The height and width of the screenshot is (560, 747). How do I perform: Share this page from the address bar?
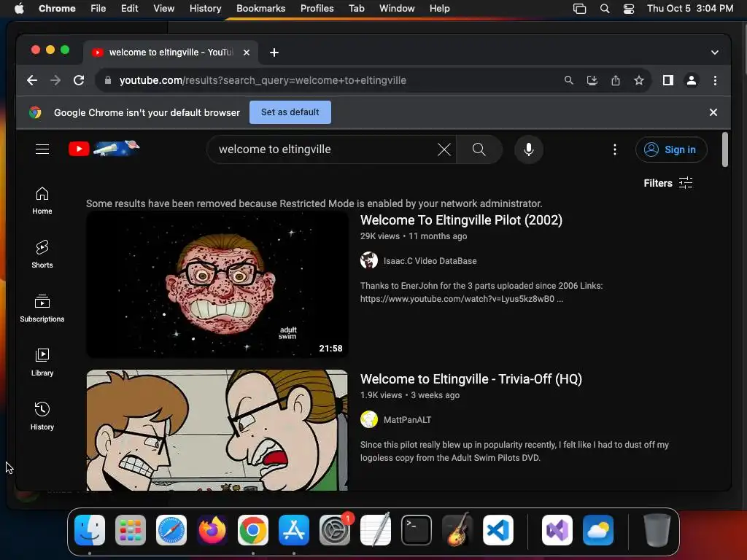[x=616, y=80]
